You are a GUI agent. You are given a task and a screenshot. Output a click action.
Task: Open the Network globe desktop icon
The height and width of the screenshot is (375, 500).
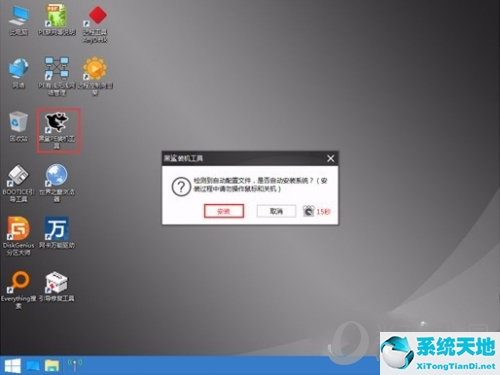(x=19, y=73)
